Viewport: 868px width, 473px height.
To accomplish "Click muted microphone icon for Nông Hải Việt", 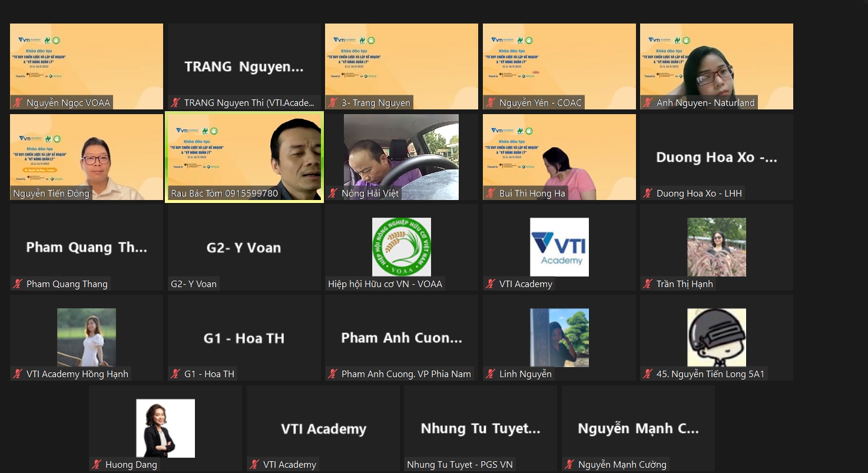I will tap(333, 194).
